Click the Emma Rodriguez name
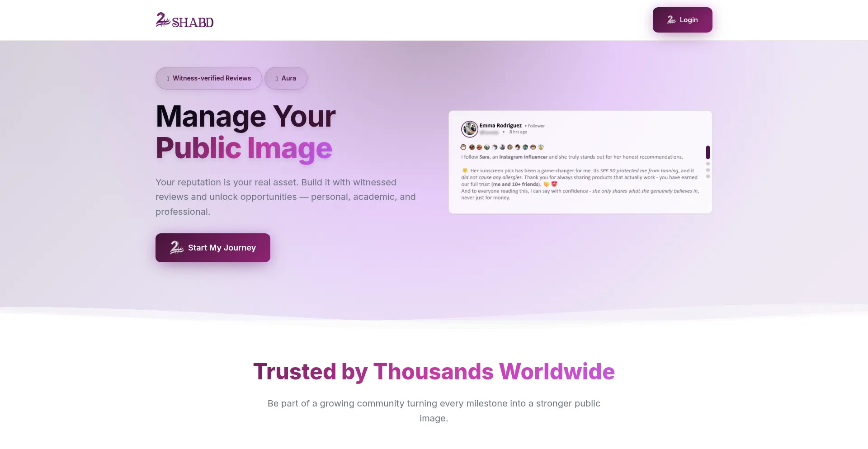Screen dimensions: 868x449 (500, 126)
